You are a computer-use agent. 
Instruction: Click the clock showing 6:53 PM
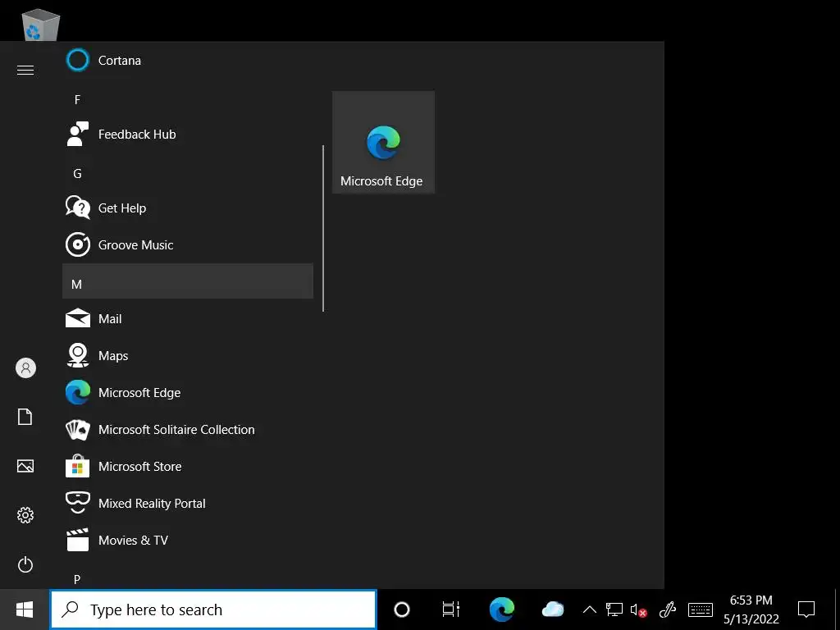point(751,609)
